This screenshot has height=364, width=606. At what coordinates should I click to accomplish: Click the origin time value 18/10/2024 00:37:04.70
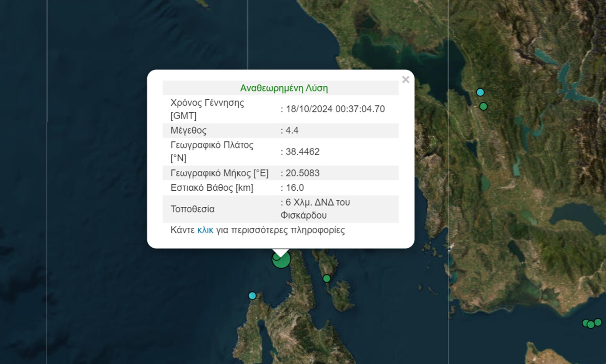tap(335, 109)
